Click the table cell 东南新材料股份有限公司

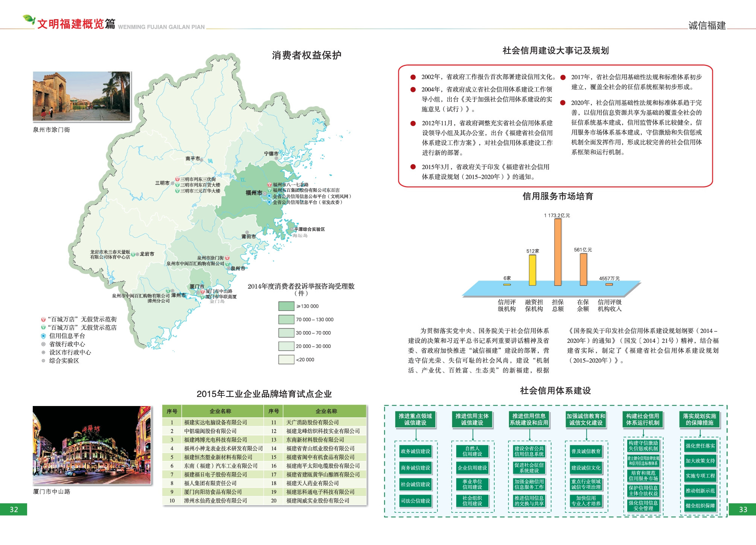click(x=325, y=440)
